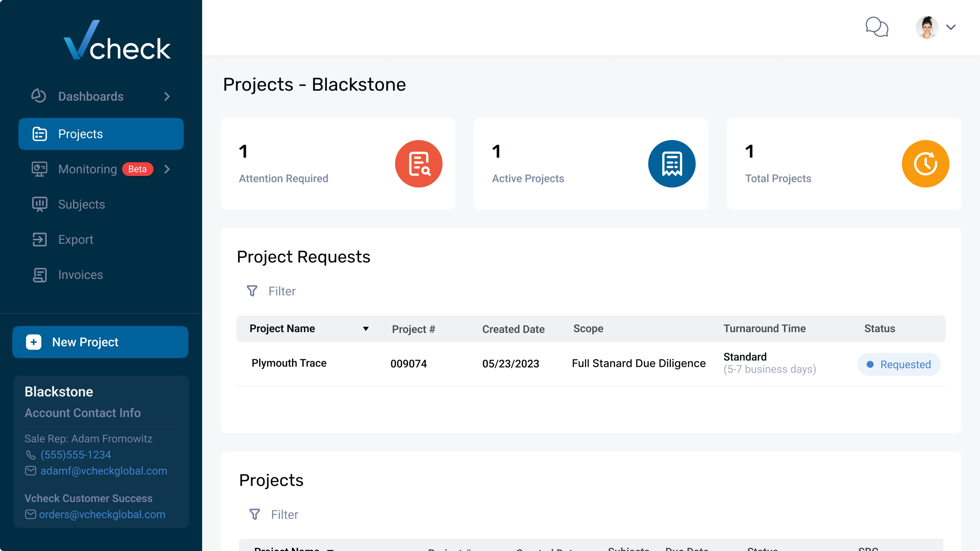The width and height of the screenshot is (980, 551).
Task: Click the Created Date column header
Action: pyautogui.click(x=513, y=329)
